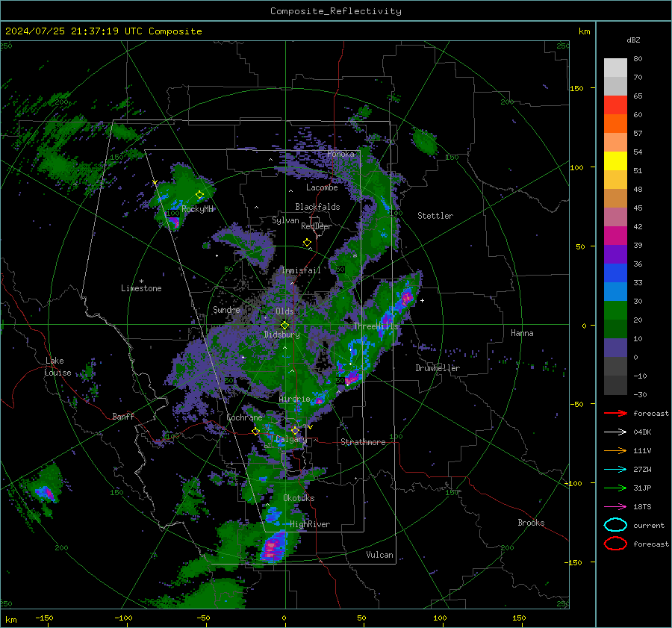The width and height of the screenshot is (672, 628).
Task: Select the magenta swatch in the dBZ scale
Action: point(615,236)
